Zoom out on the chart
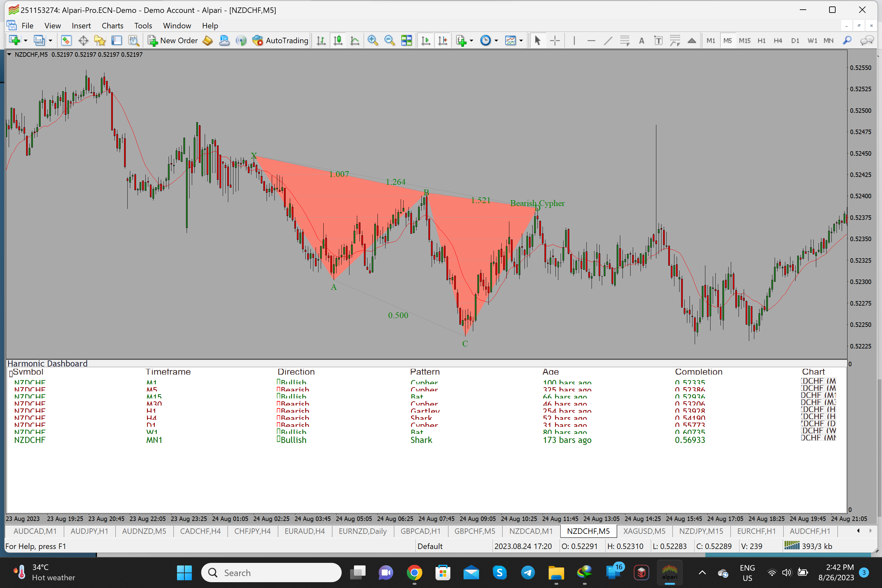Screen dimensions: 882x588 coord(390,41)
